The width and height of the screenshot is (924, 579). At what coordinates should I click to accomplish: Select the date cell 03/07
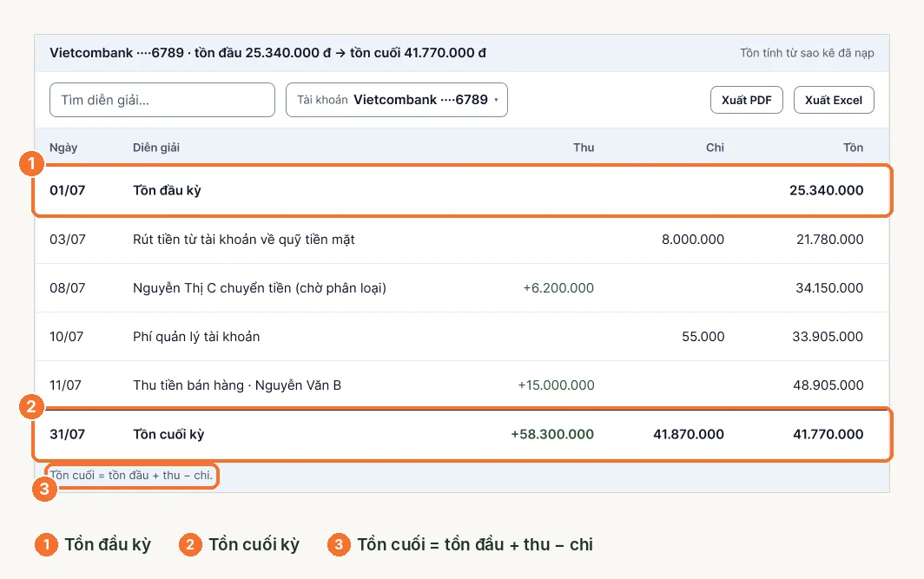click(67, 239)
